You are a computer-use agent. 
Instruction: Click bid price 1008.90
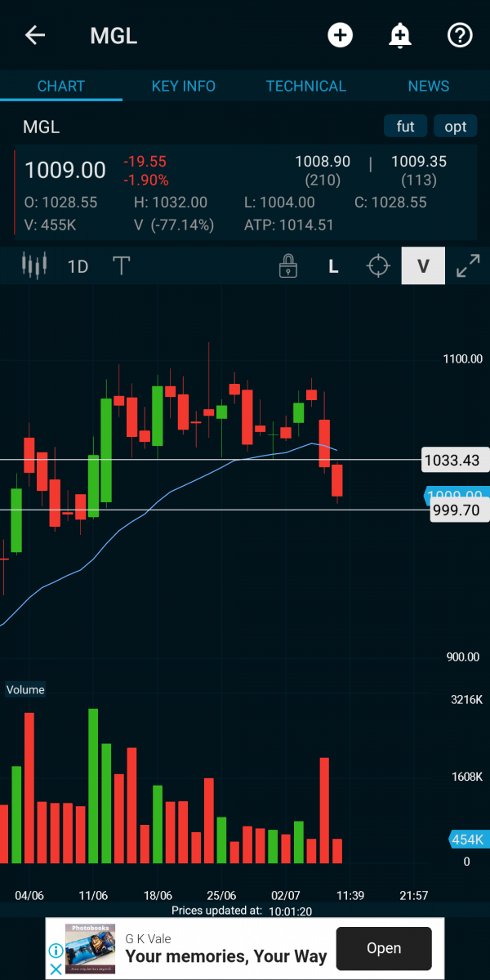click(323, 162)
